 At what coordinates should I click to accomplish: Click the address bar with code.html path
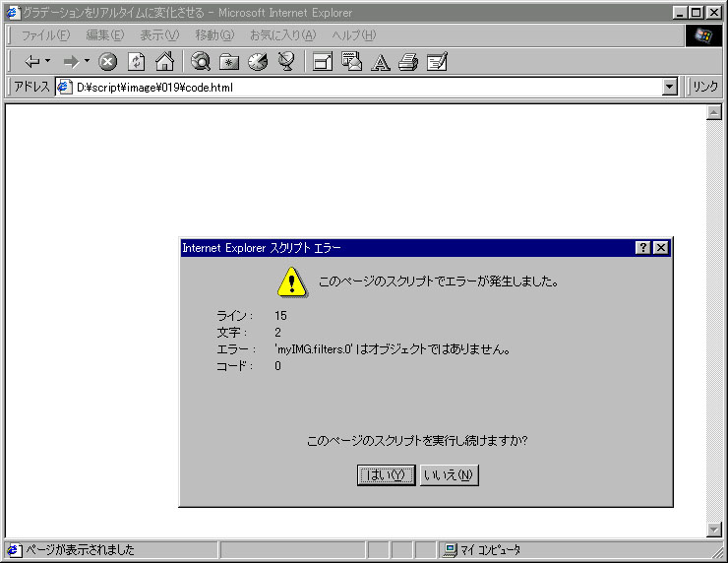click(x=367, y=87)
